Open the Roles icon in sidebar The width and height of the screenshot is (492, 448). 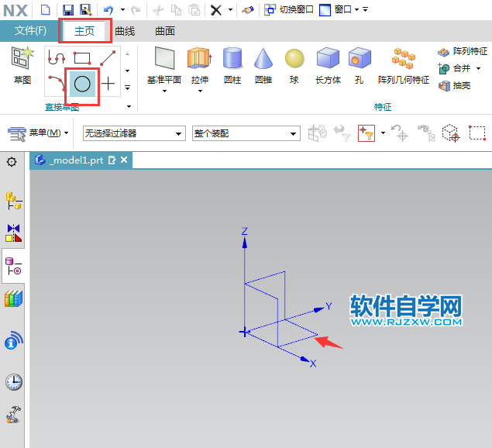tap(13, 415)
